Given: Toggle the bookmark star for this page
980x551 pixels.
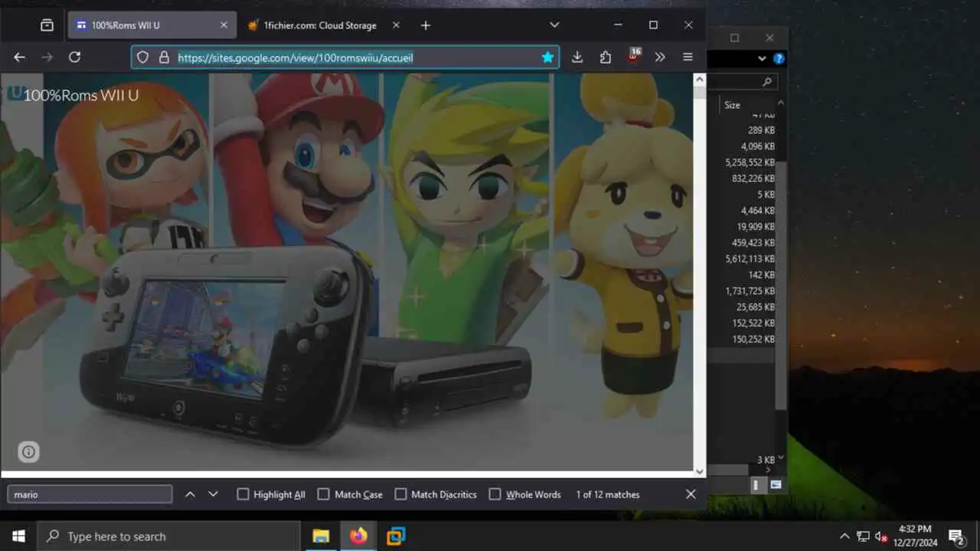Looking at the screenshot, I should pyautogui.click(x=547, y=57).
